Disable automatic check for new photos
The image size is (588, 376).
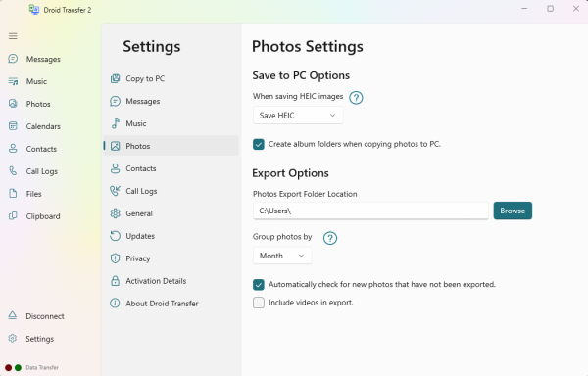coord(259,285)
